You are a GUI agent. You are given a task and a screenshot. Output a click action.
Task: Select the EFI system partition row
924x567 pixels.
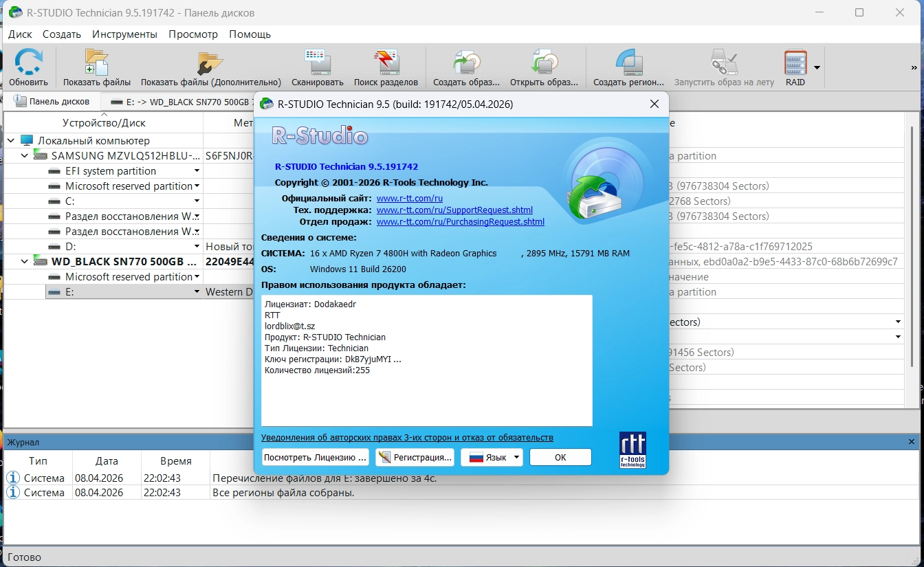pyautogui.click(x=111, y=170)
